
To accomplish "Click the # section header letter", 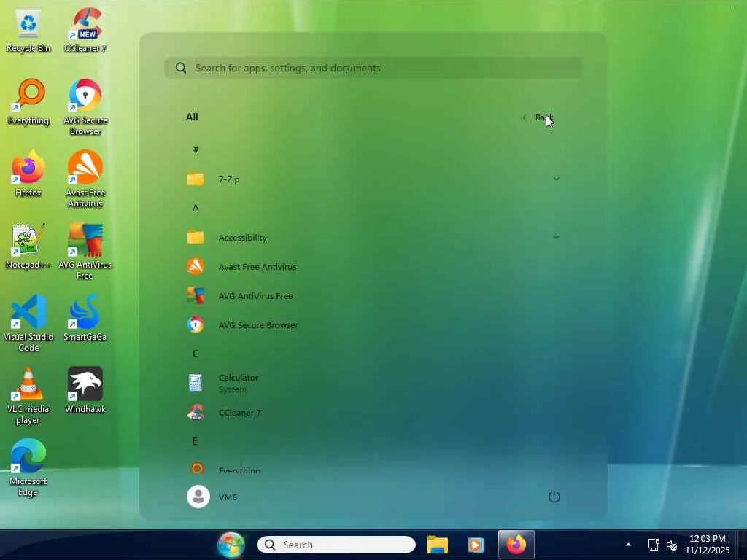I will [x=196, y=149].
